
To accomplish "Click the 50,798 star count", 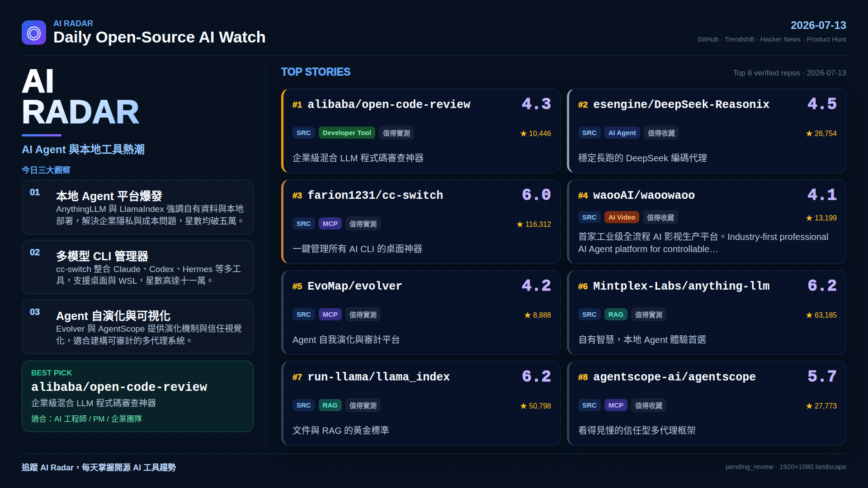I will click(536, 406).
